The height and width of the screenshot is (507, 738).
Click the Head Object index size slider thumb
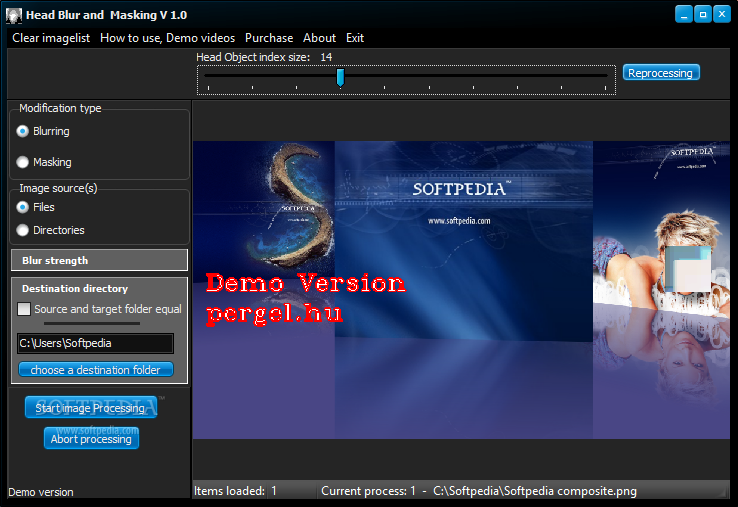click(x=340, y=78)
